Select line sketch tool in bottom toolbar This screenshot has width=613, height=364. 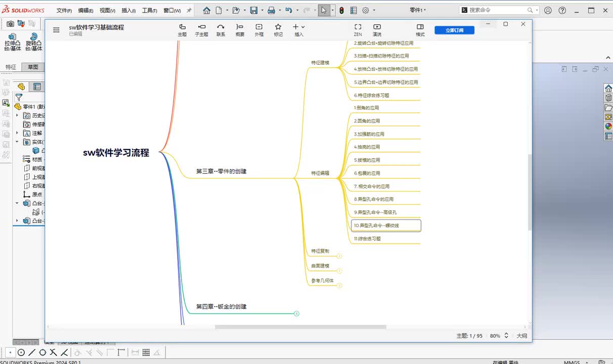(x=32, y=352)
